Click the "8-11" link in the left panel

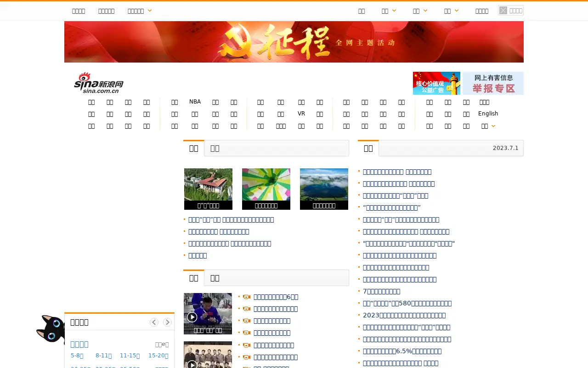point(104,356)
